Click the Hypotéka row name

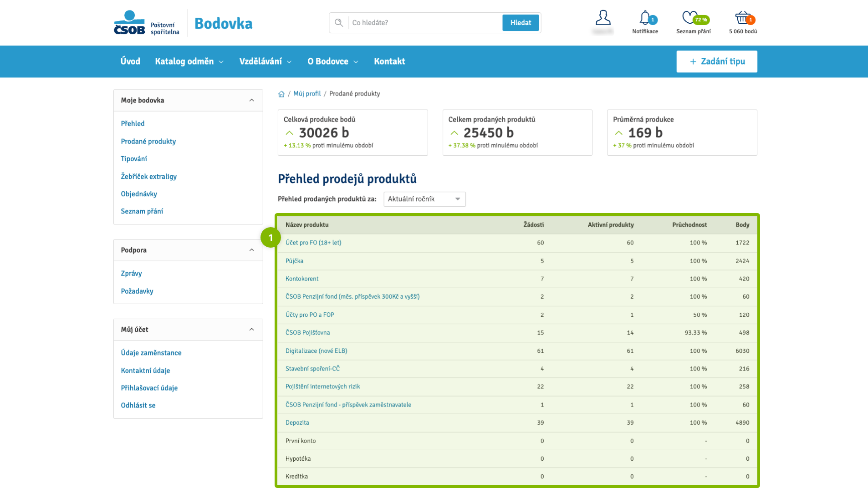coord(298,458)
